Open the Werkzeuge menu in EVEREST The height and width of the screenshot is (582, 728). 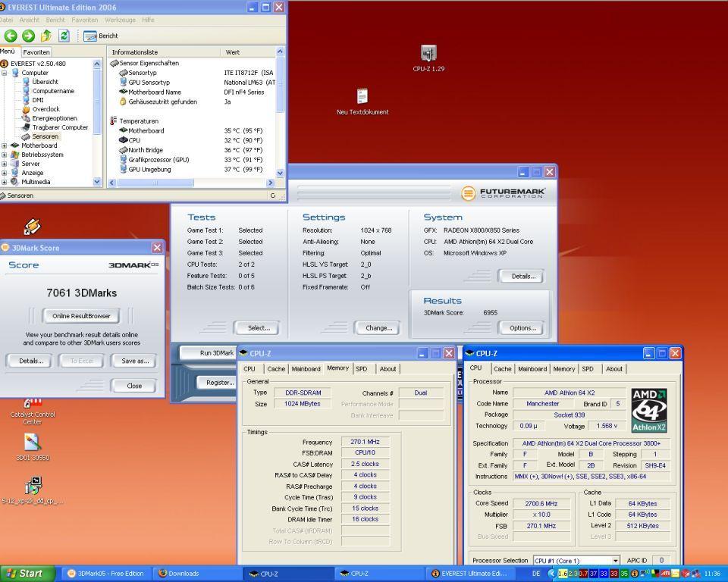pos(120,20)
